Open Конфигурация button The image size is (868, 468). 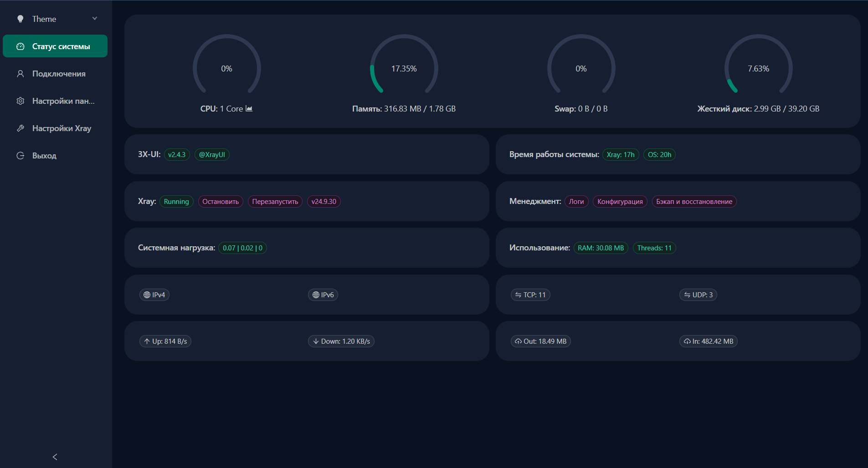(620, 201)
